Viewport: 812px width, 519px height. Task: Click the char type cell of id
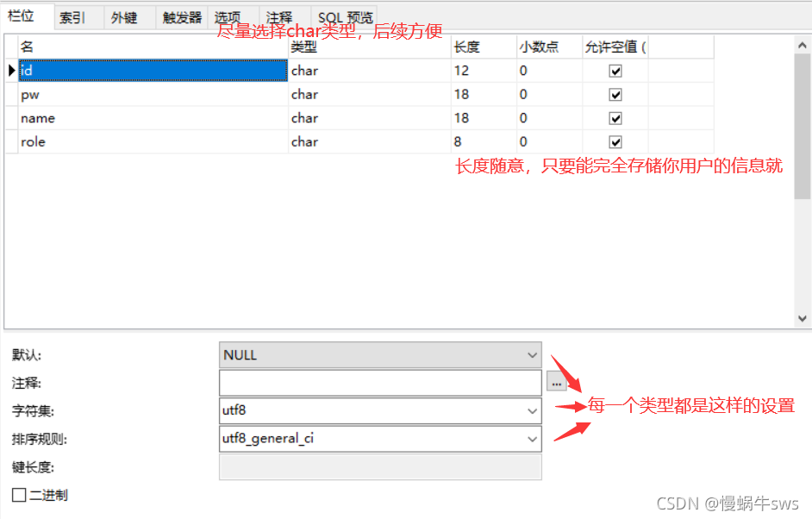(369, 71)
